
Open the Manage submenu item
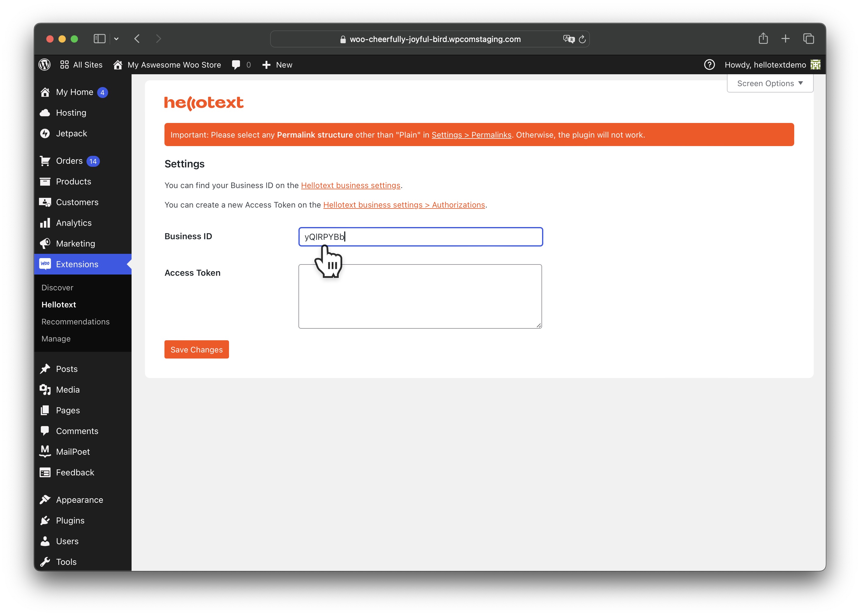(x=56, y=339)
